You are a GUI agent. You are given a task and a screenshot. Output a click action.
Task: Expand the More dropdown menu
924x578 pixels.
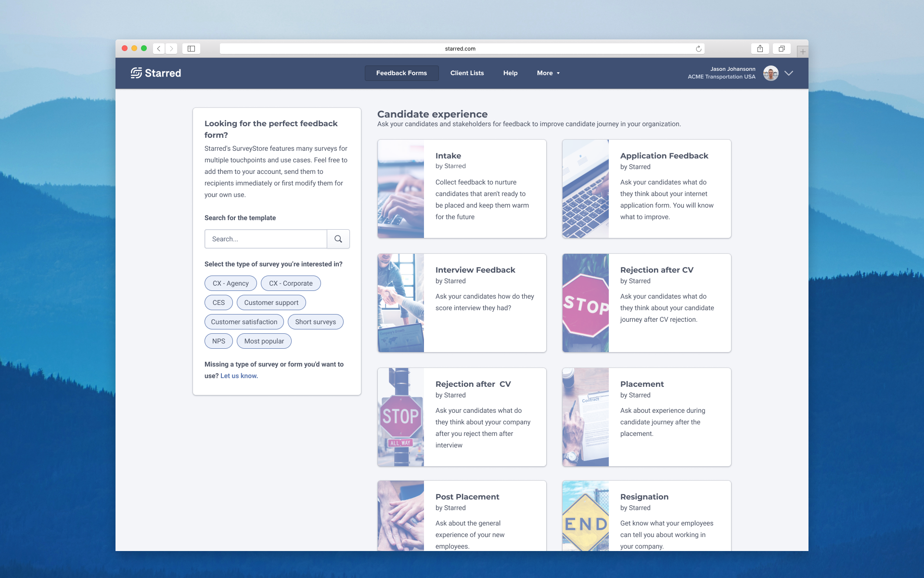pos(548,73)
